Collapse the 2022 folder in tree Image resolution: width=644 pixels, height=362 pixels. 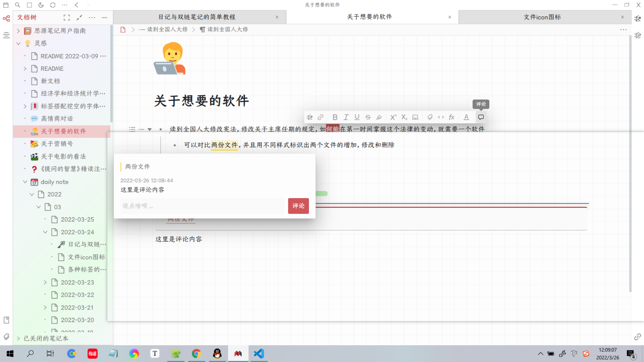coord(32,194)
